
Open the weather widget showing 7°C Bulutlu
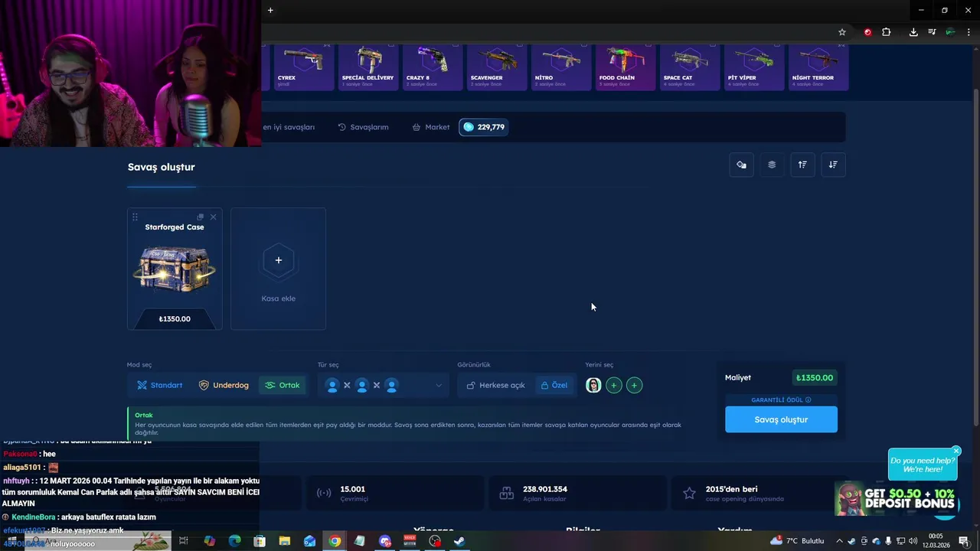(797, 541)
